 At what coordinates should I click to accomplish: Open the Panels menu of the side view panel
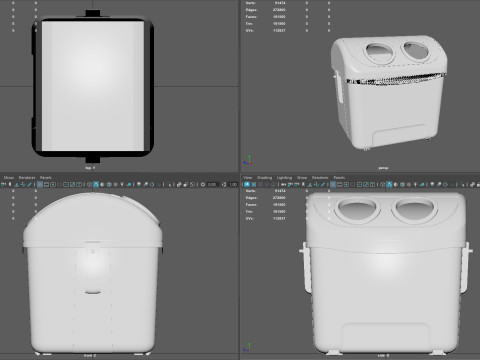(x=339, y=177)
